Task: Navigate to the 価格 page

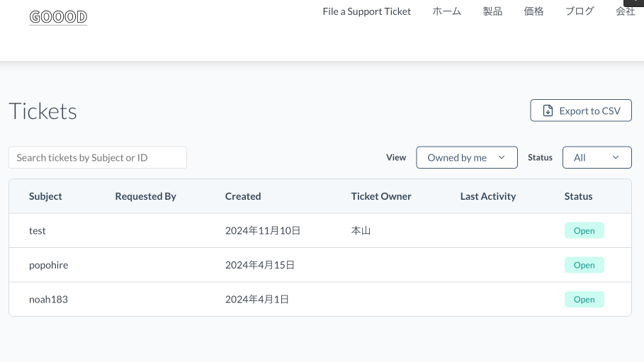Action: (x=533, y=11)
